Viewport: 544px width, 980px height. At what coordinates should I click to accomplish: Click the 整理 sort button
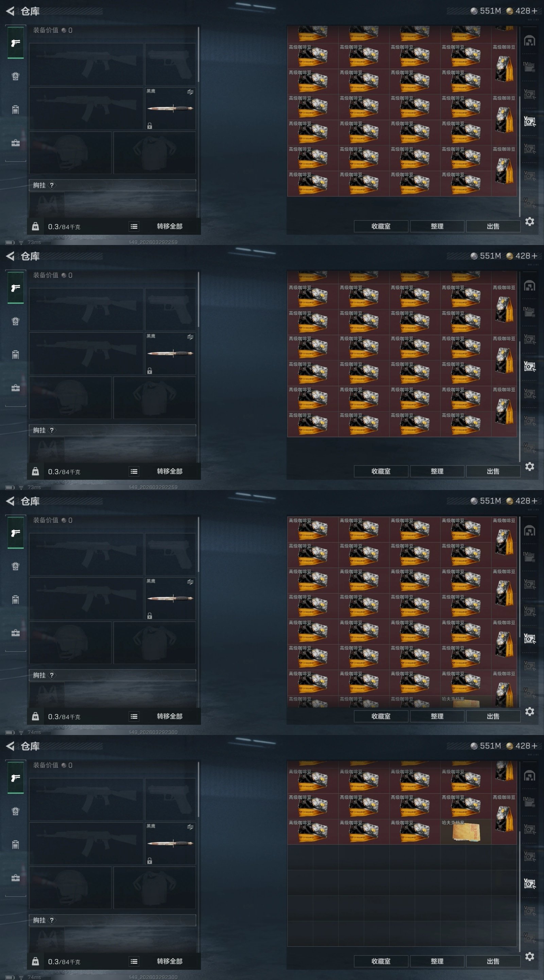437,226
